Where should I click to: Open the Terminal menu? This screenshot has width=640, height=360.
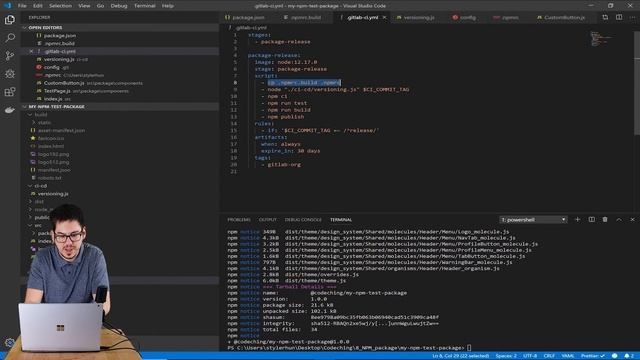point(144,6)
